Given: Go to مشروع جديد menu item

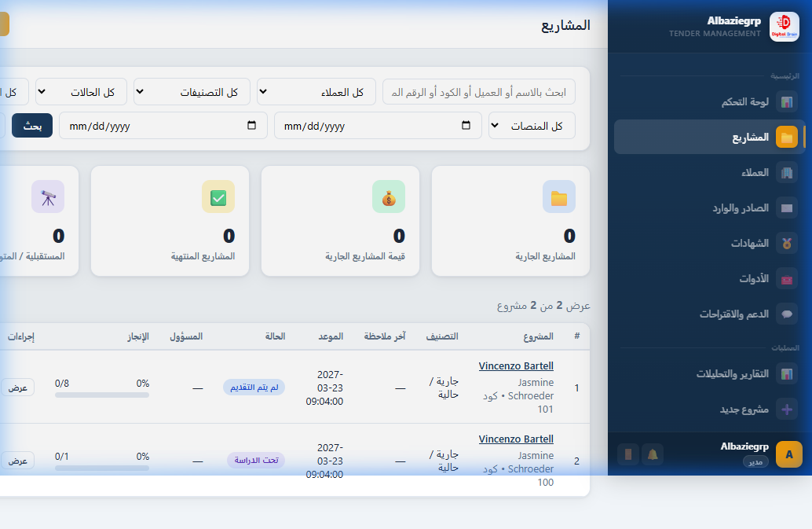Looking at the screenshot, I should [709, 410].
